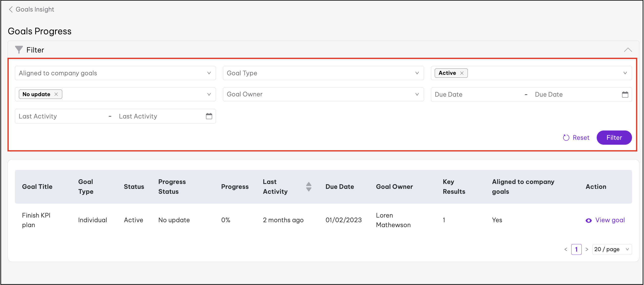Collapse the Filter panel with the chevron
Image resolution: width=644 pixels, height=285 pixels.
tap(628, 50)
